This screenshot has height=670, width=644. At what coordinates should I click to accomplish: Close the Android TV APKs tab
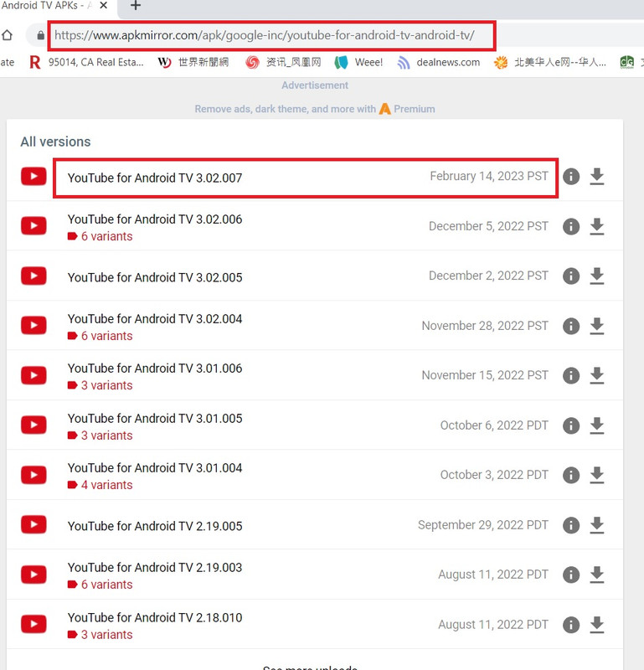point(103,6)
